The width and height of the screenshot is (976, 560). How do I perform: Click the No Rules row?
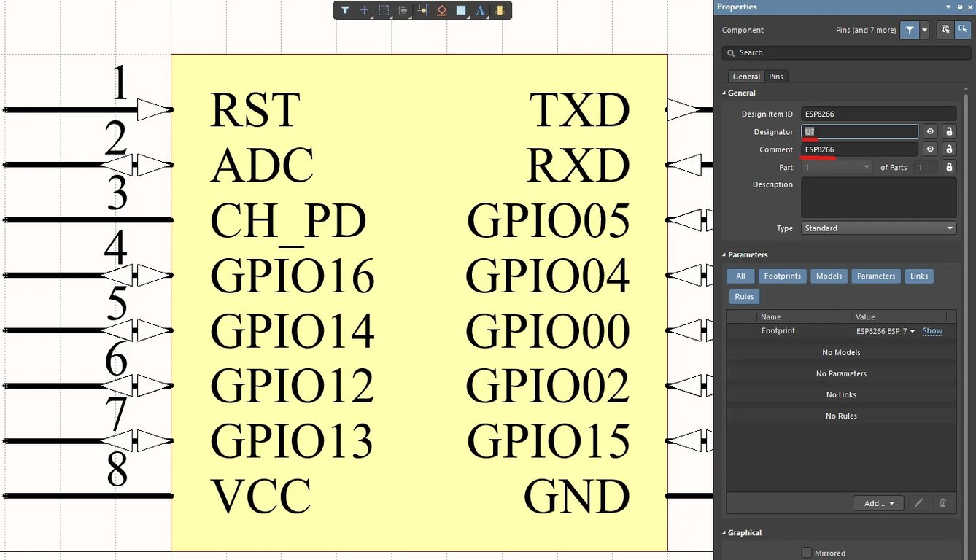point(841,416)
